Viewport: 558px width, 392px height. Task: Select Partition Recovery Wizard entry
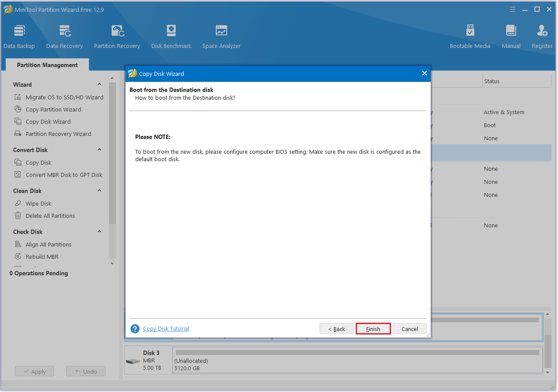(58, 134)
